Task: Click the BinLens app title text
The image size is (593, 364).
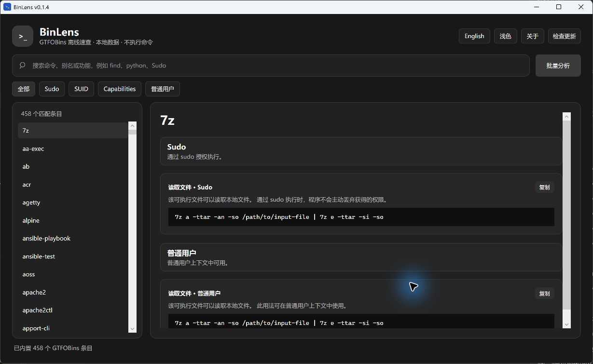Action: click(59, 32)
